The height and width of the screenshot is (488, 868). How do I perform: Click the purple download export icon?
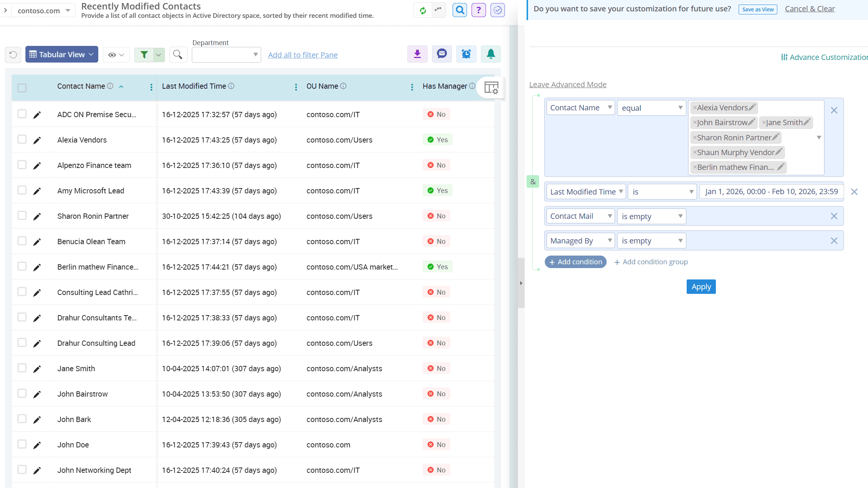tap(417, 54)
